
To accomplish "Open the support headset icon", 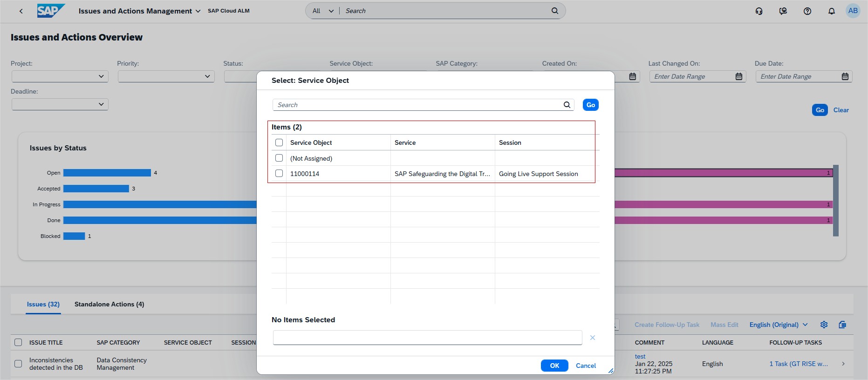I will click(759, 11).
